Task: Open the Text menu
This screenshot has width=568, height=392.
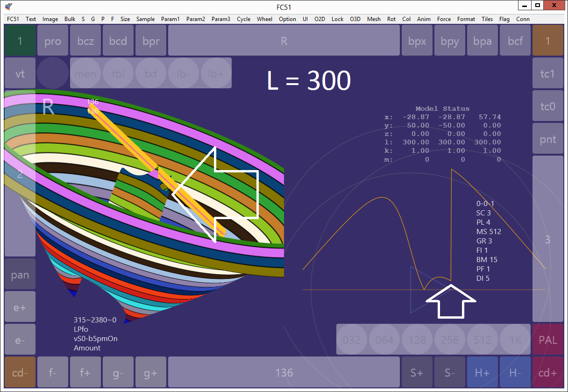Action: click(x=31, y=19)
